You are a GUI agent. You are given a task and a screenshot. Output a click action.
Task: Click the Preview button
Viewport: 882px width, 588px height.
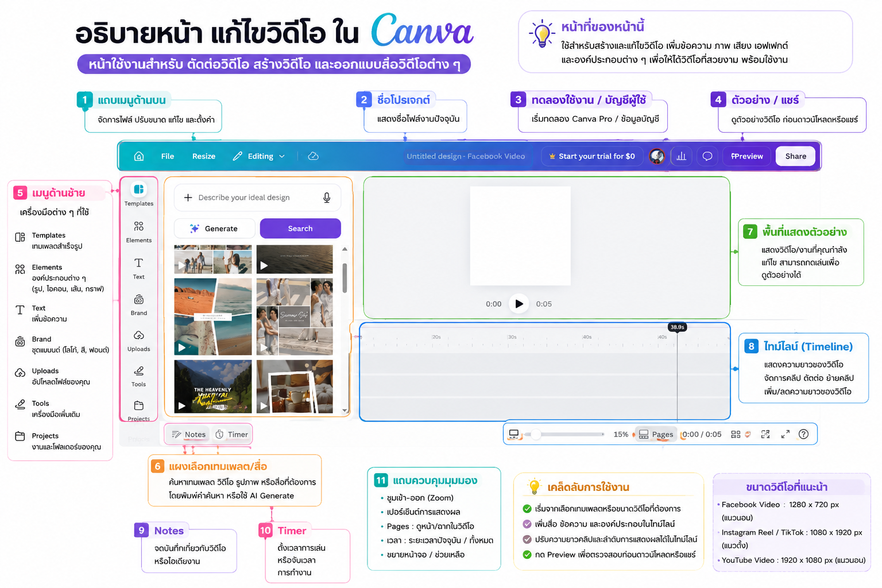click(747, 156)
